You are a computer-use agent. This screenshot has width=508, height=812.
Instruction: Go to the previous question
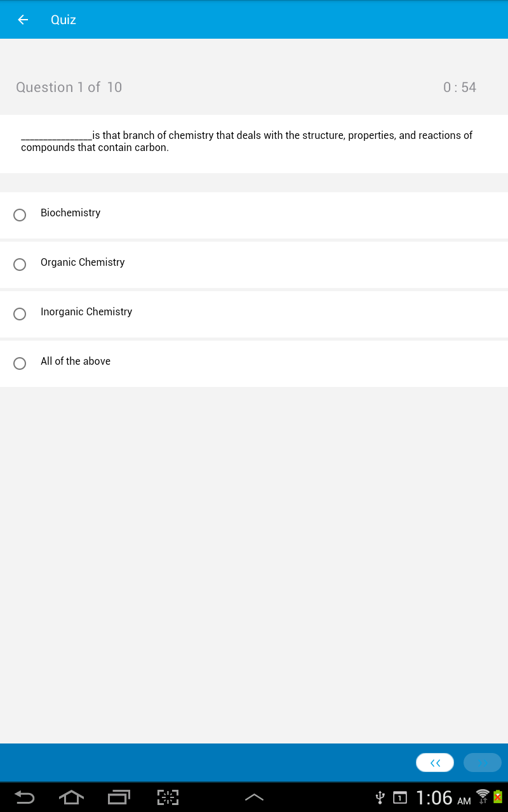pyautogui.click(x=435, y=763)
